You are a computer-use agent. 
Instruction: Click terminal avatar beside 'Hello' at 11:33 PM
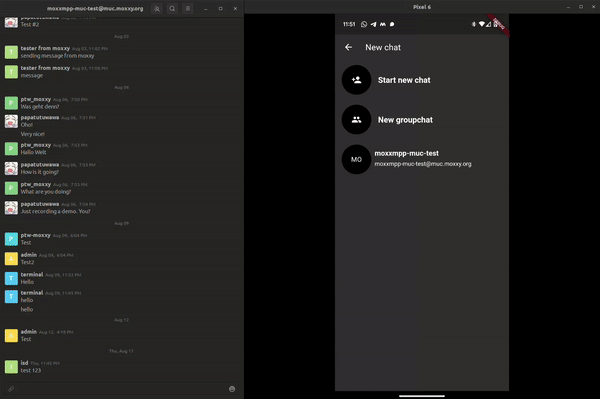[11, 278]
